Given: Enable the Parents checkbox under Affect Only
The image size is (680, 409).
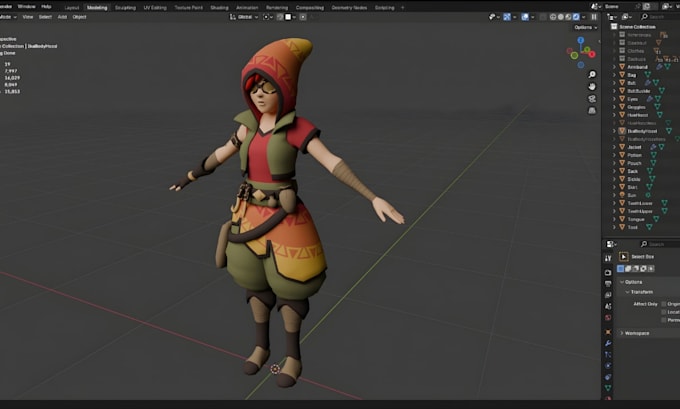Looking at the screenshot, I should (x=664, y=320).
